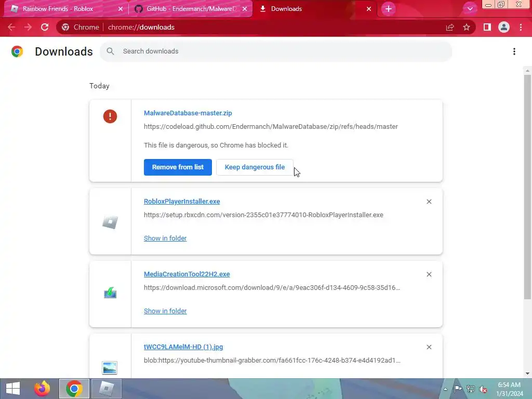Click the red danger warning icon

tap(110, 116)
